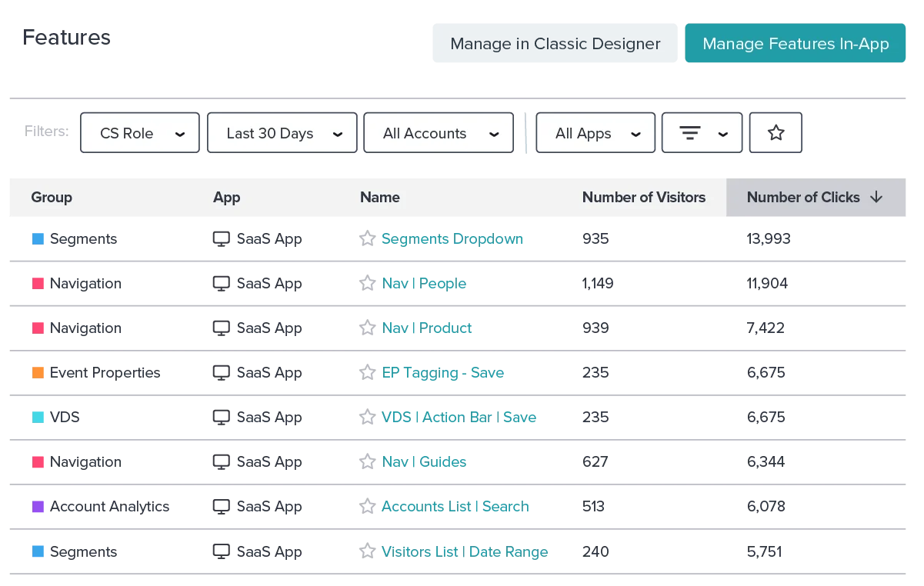
Task: Open the Segments Dropdown feature link
Action: coord(452,239)
